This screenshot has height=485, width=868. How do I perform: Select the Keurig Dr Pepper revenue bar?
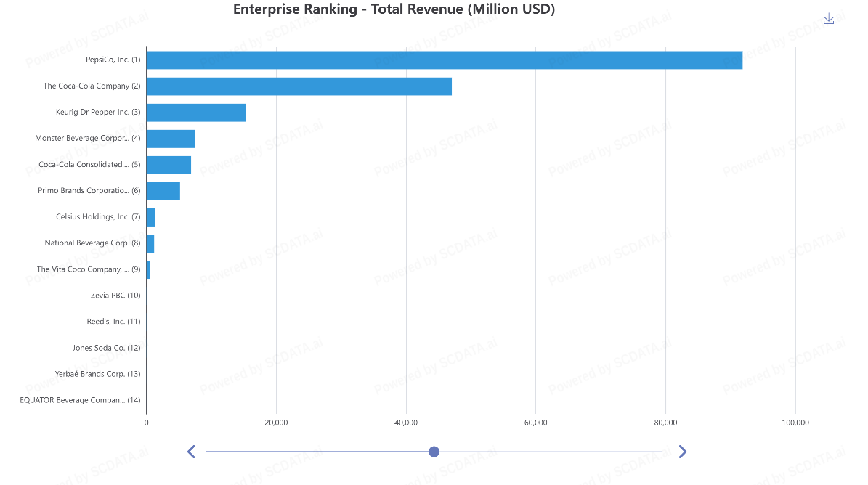tap(196, 113)
